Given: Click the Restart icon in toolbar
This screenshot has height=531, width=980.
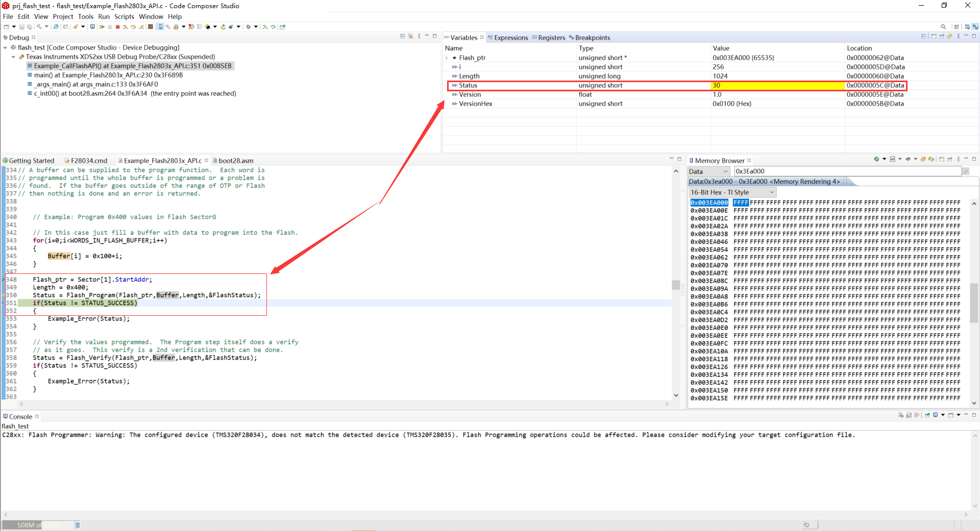Looking at the screenshot, I should pyautogui.click(x=223, y=27).
